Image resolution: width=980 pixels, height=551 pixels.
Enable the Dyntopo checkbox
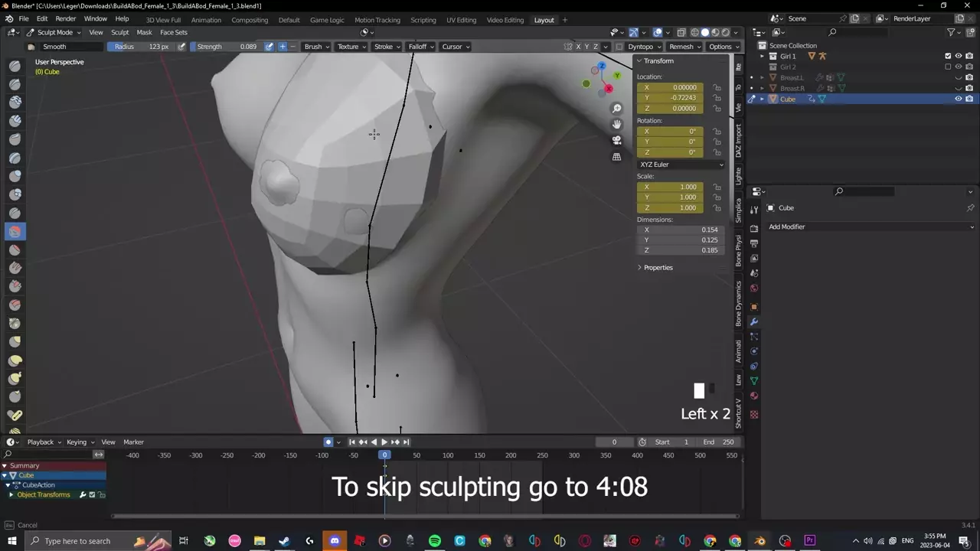(619, 47)
